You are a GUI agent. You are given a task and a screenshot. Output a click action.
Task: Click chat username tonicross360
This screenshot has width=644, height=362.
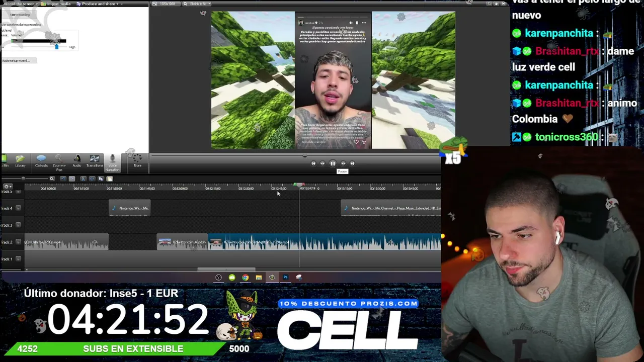coord(567,137)
